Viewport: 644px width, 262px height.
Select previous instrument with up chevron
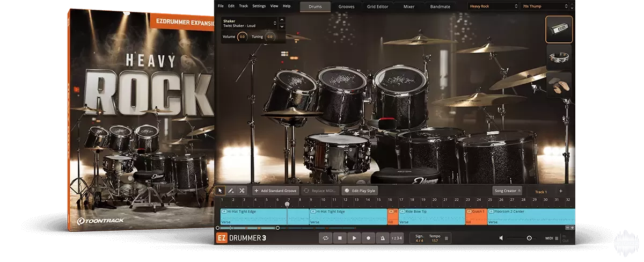tap(282, 20)
